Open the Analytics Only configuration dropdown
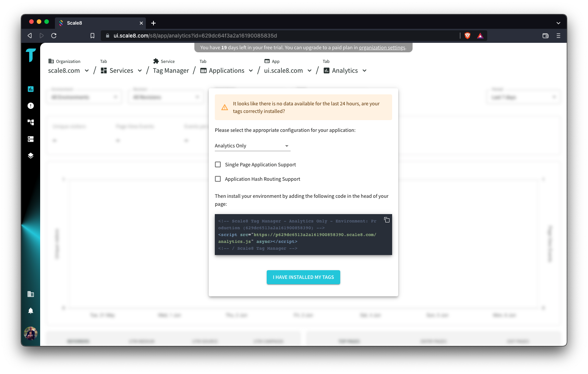 252,146
